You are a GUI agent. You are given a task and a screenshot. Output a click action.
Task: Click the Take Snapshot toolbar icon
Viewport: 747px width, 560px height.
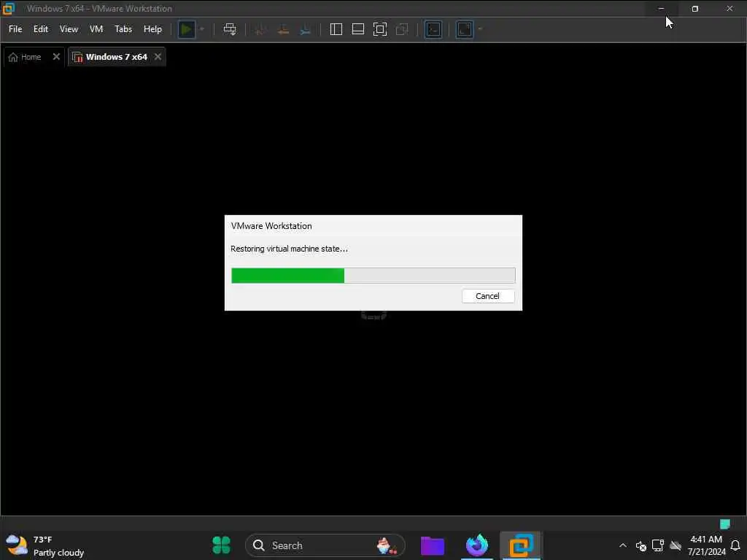(x=260, y=29)
